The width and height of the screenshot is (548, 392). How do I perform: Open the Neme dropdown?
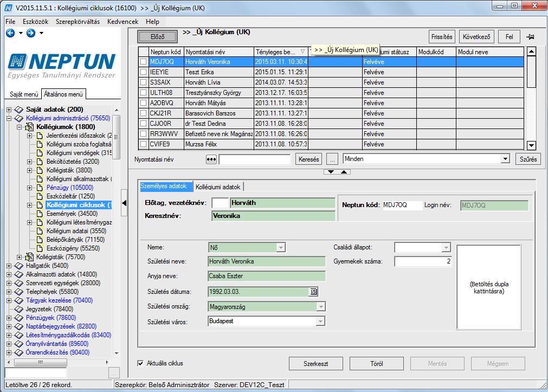281,248
